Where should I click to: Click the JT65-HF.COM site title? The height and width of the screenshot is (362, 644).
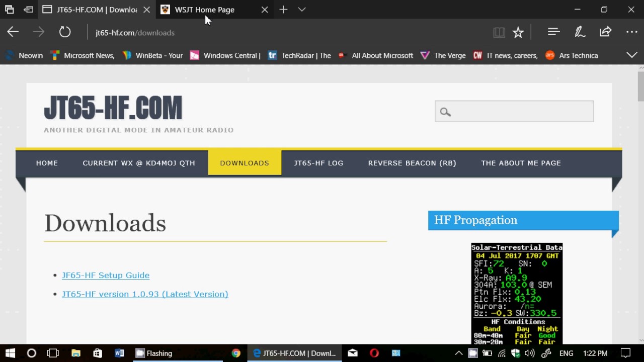(113, 108)
